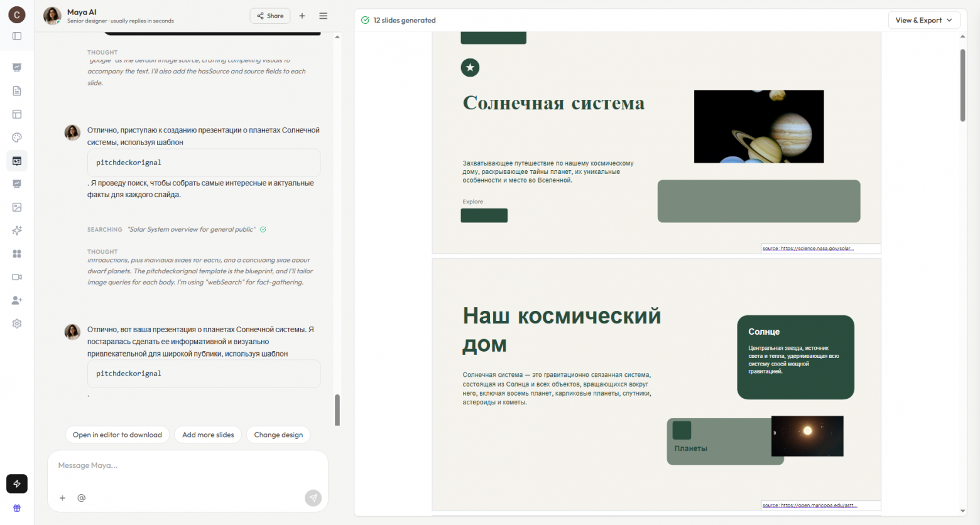
Task: Open settings gear in left sidebar
Action: pos(17,323)
